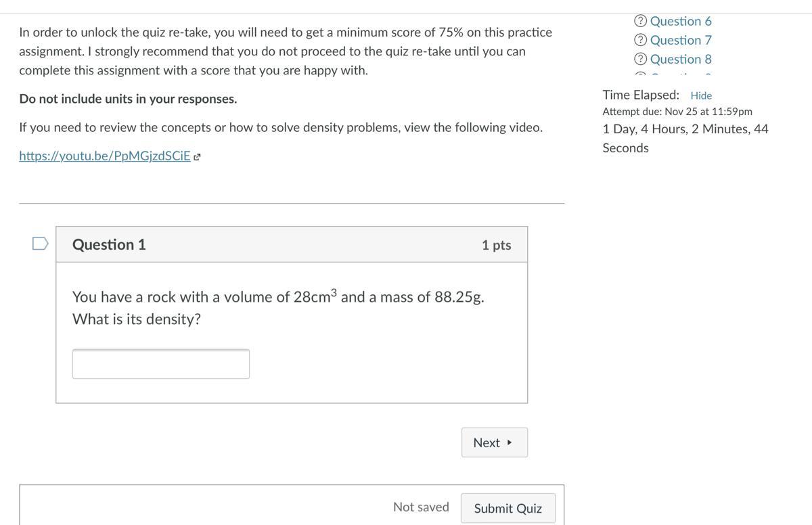Click the rock density question text
This screenshot has width=812, height=525.
[278, 307]
